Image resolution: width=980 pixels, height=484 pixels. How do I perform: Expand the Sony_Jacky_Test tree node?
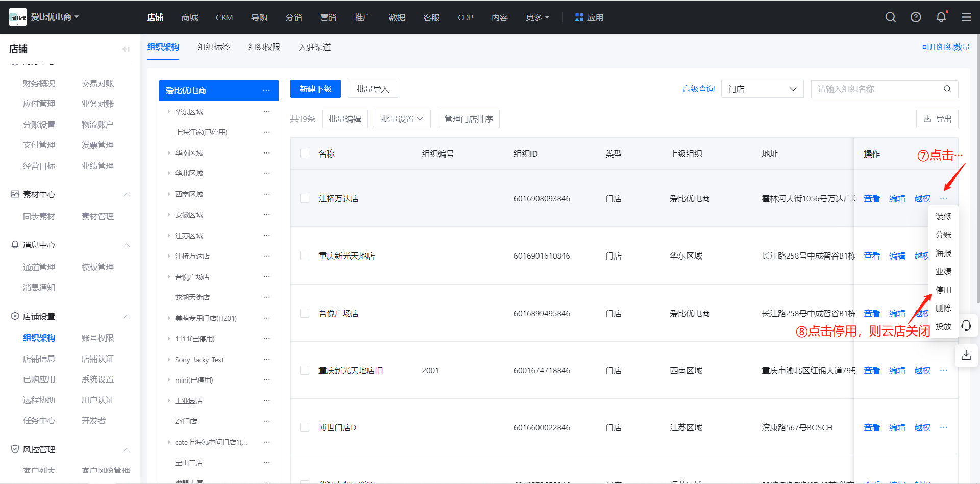169,359
